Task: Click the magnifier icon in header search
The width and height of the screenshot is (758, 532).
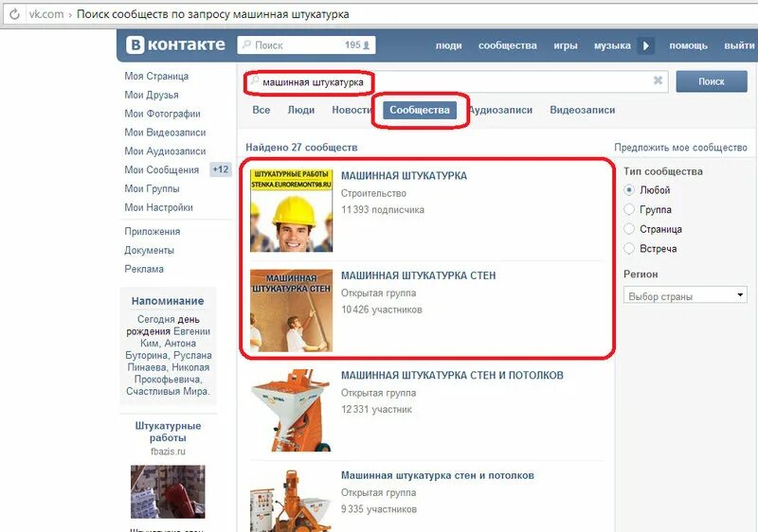Action: coord(246,44)
